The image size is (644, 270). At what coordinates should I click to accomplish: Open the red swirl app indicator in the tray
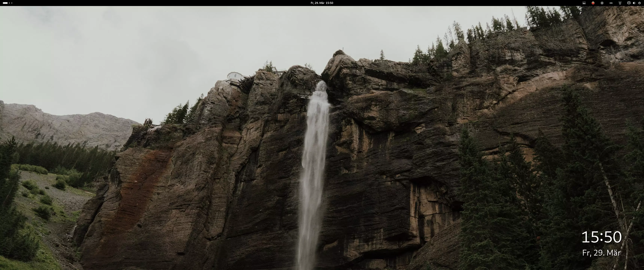[593, 3]
